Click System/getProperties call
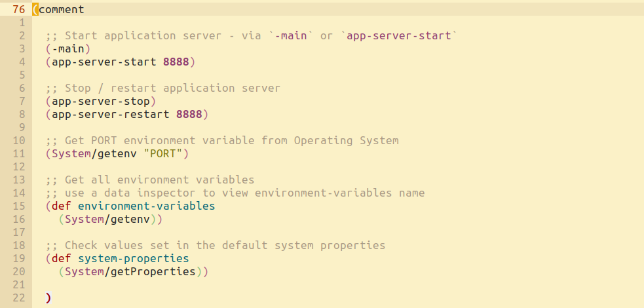This screenshot has height=308, width=644. point(130,271)
